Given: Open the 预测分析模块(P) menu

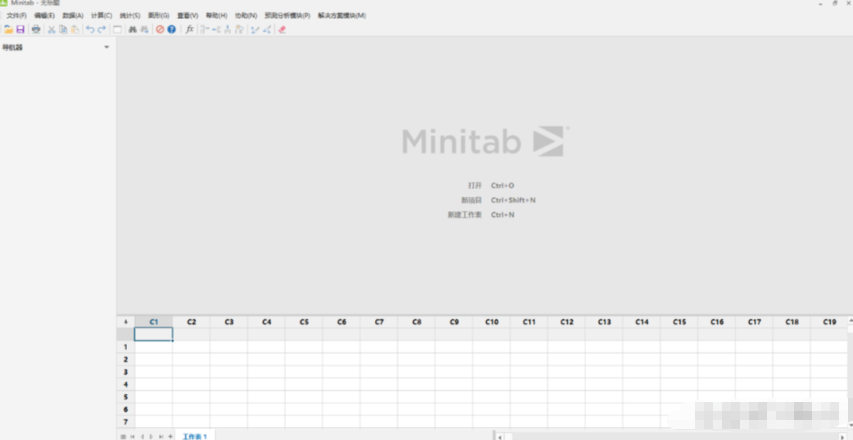Looking at the screenshot, I should point(287,16).
